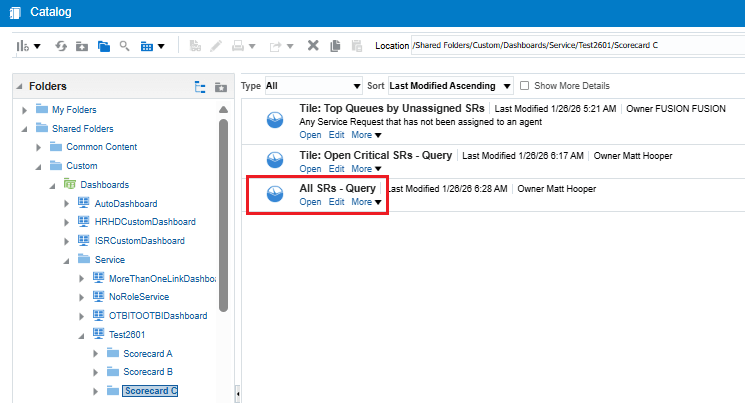745x403 pixels.
Task: Open the catalog Search magnifier icon
Action: (124, 46)
